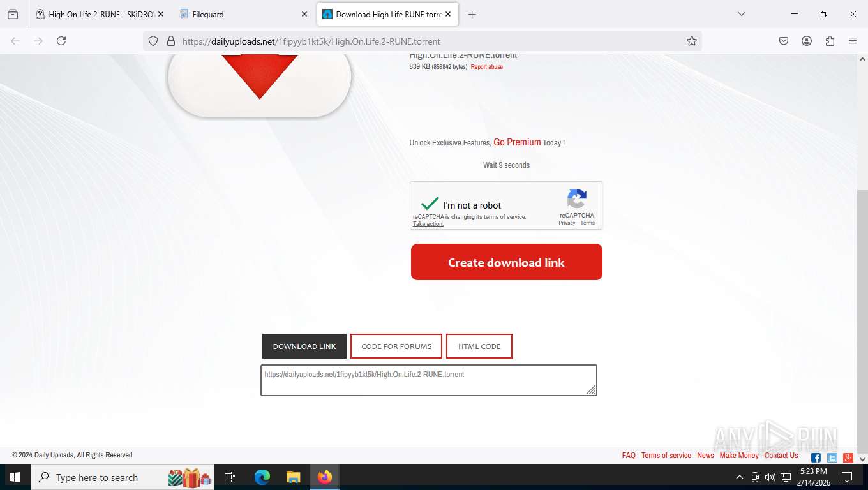Click the download link text area

429,380
